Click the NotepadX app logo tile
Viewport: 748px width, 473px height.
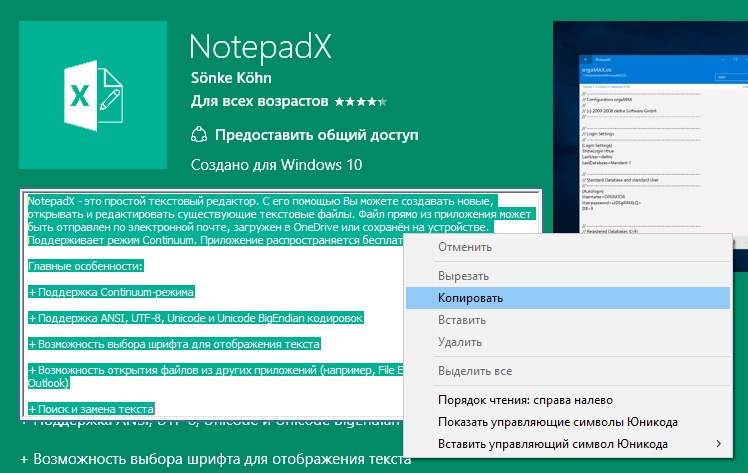93,95
